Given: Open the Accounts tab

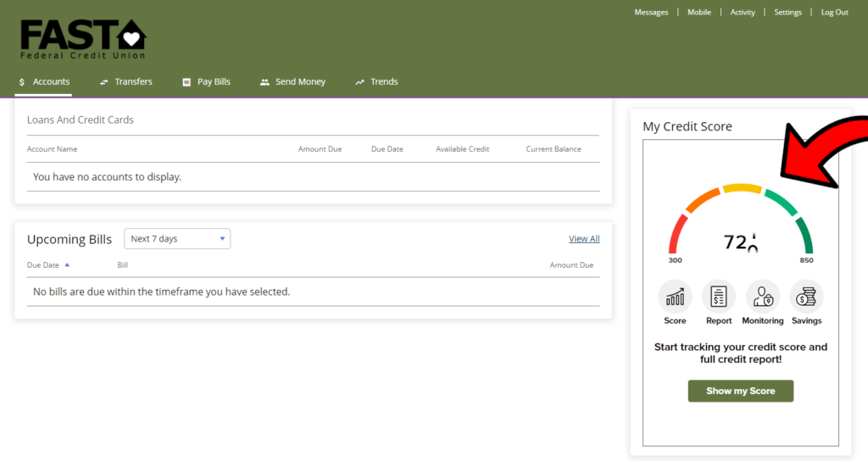Looking at the screenshot, I should point(44,82).
